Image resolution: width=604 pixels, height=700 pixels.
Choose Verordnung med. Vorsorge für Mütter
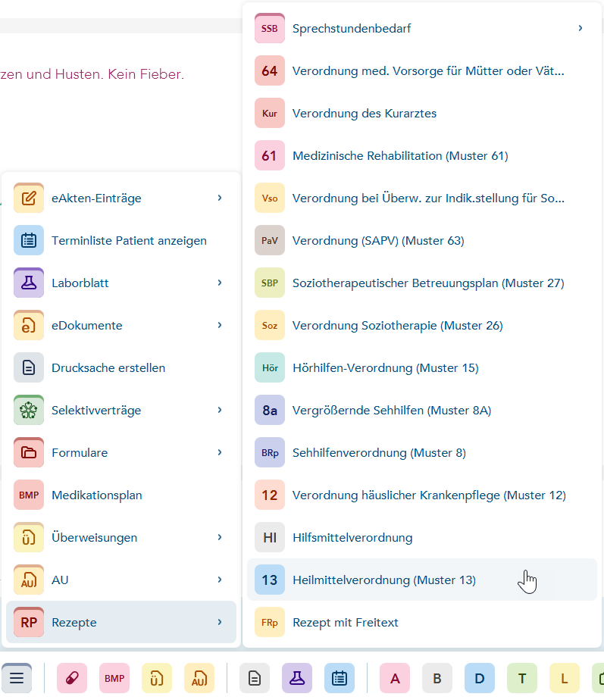[x=421, y=70]
